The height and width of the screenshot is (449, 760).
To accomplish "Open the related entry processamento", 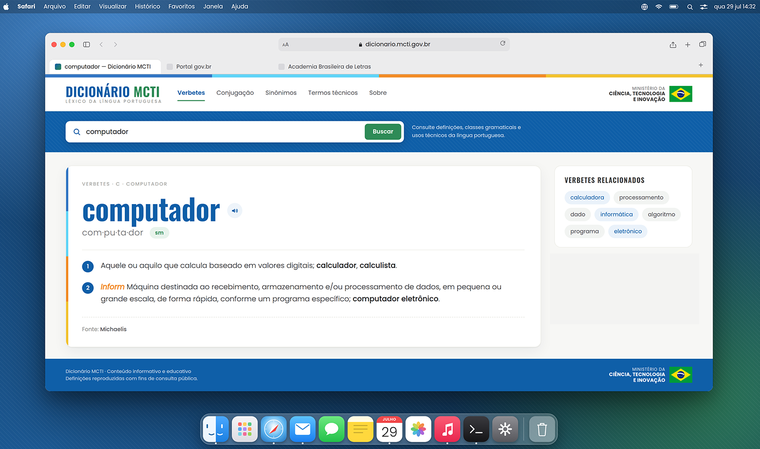I will click(x=641, y=197).
